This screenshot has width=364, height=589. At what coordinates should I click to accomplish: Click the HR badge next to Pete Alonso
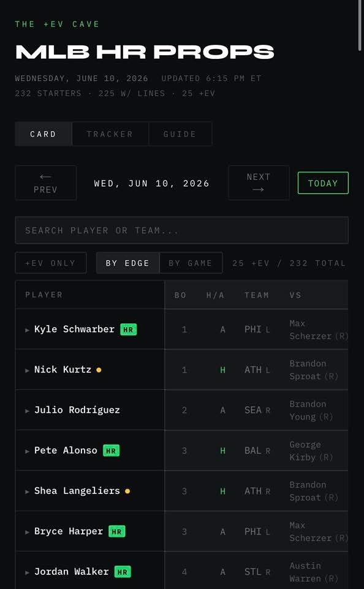tap(111, 450)
